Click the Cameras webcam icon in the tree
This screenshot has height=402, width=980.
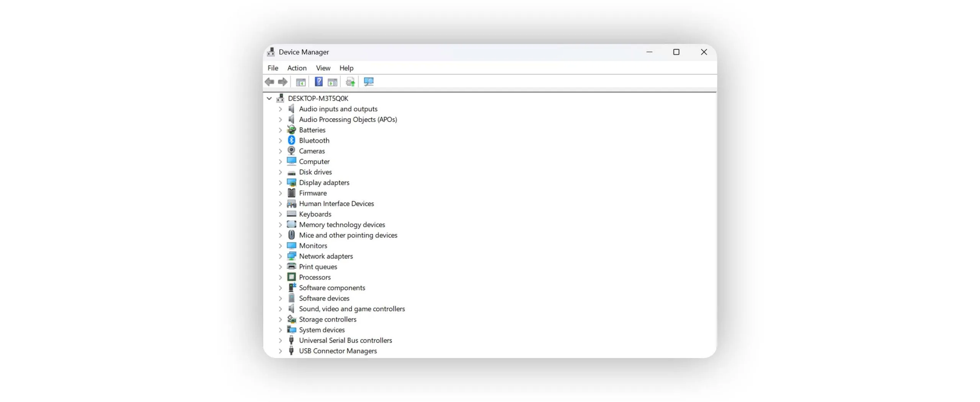coord(291,151)
